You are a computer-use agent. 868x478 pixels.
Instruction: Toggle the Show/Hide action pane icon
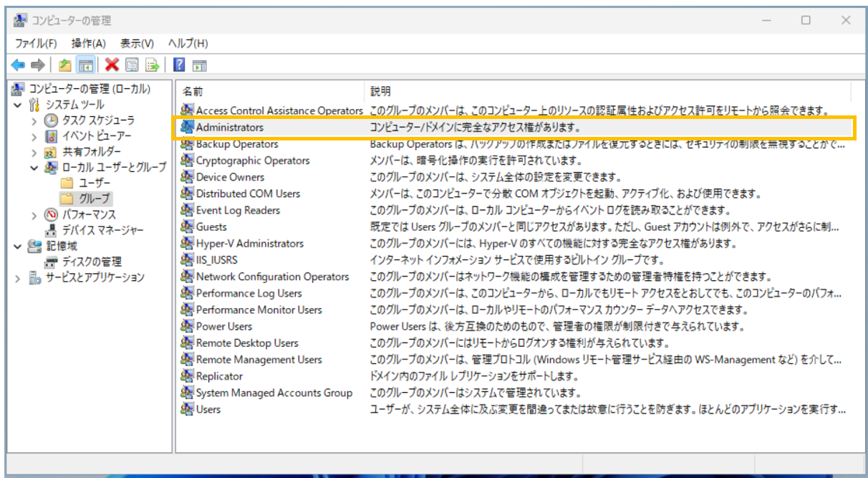200,65
